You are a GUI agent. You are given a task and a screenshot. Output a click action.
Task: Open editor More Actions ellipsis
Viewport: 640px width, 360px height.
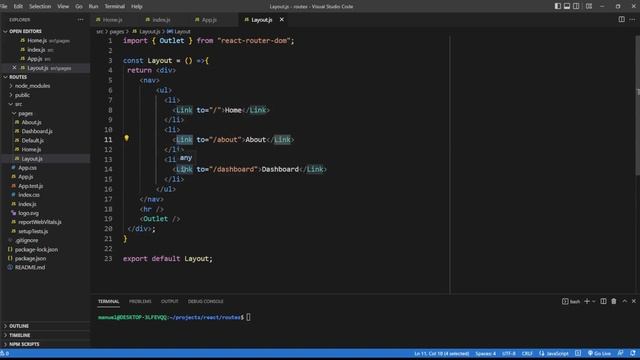(632, 19)
